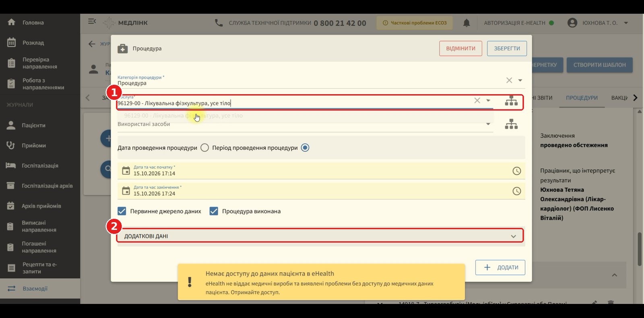
Task: Open Категорія процедури dropdown arrow
Action: (520, 81)
